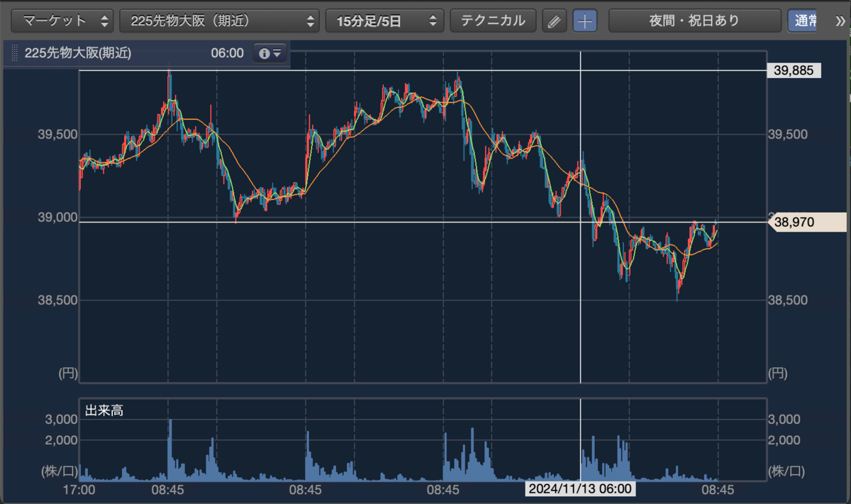Click the 17:00 time axis label
851x504 pixels.
[79, 489]
